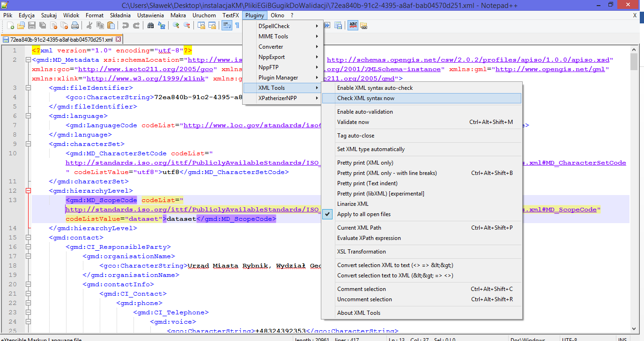Open XPatherizerNPP submenu

282,98
